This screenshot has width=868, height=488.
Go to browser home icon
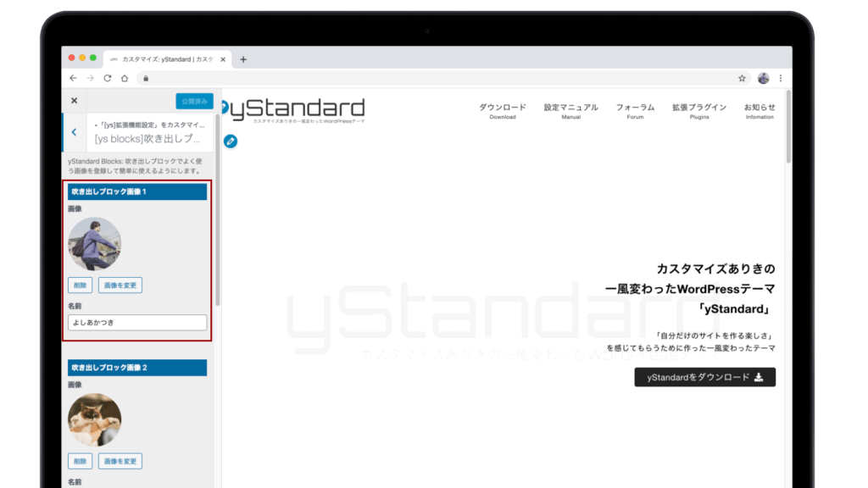click(125, 79)
